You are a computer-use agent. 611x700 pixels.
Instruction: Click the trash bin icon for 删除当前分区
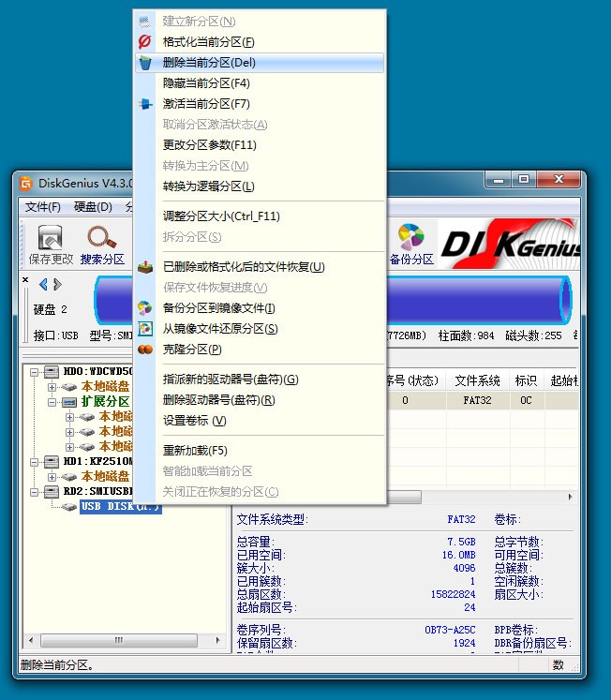pos(144,63)
